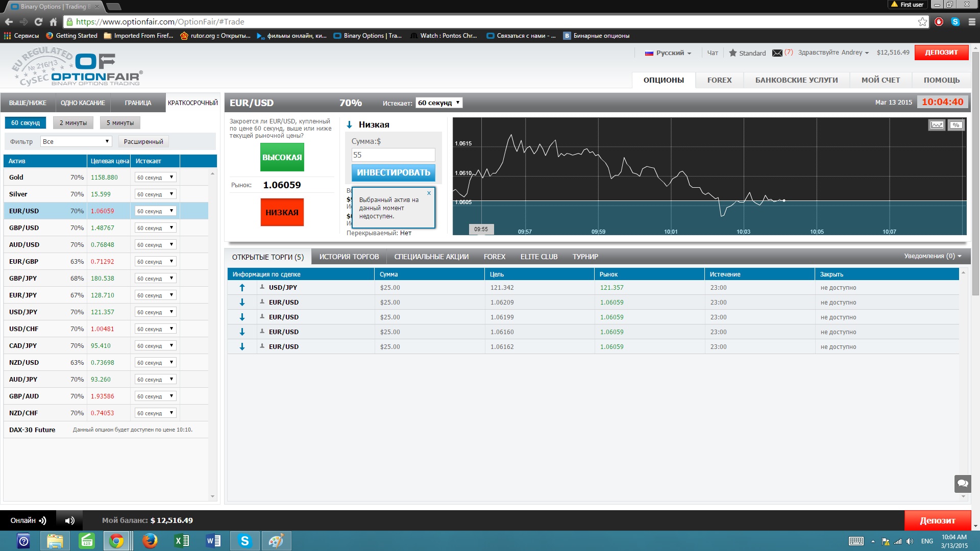Open Excel from the taskbar
This screenshot has height=551, width=980.
(182, 541)
